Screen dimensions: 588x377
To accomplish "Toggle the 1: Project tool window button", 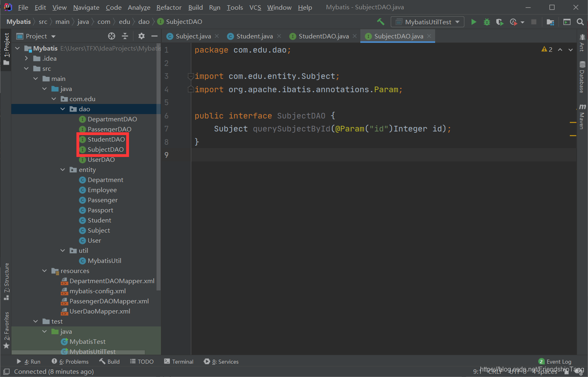I will [x=6, y=49].
